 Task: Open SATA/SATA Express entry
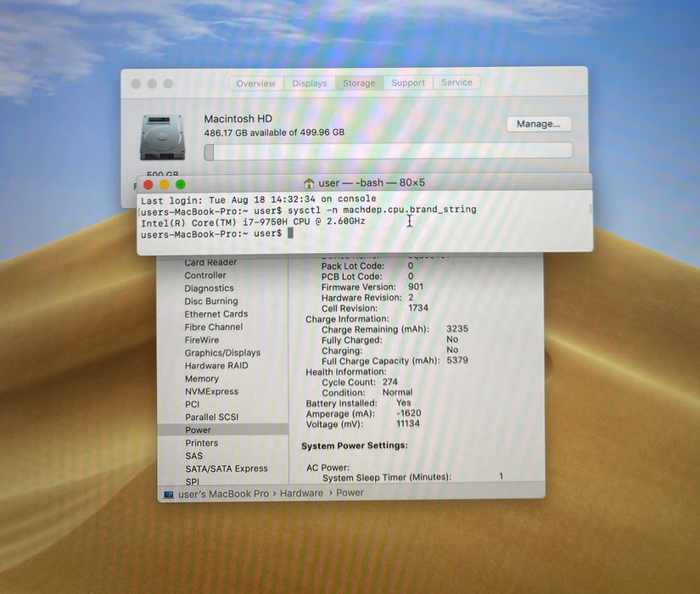pyautogui.click(x=227, y=468)
